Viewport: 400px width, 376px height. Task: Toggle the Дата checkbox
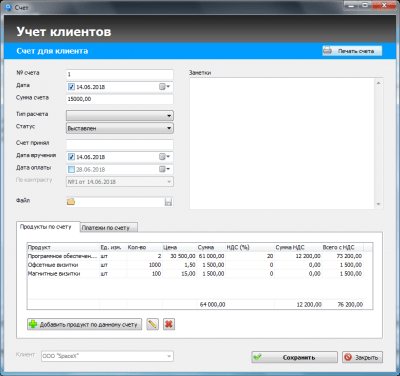(x=71, y=87)
